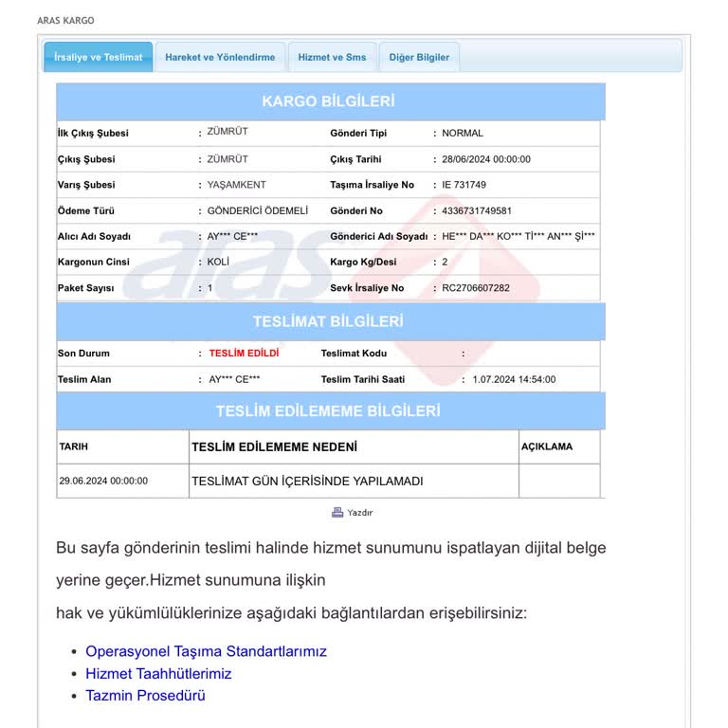Click the Kargo Kg/Desi value 2

tap(445, 262)
